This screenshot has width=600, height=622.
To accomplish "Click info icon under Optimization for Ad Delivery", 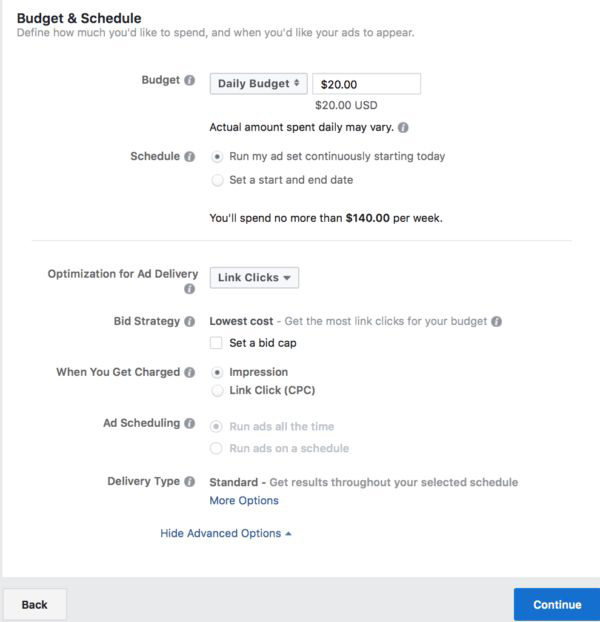I will (x=190, y=289).
